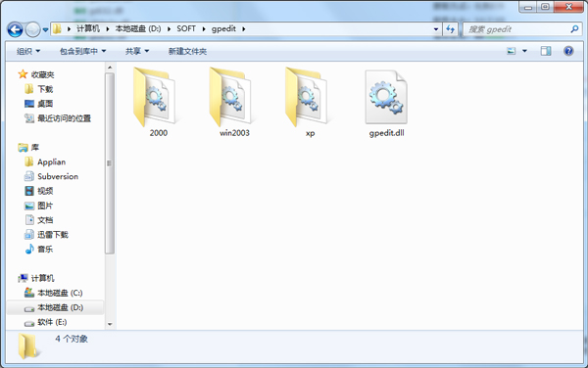Click the win2003 folder name label

click(x=234, y=133)
